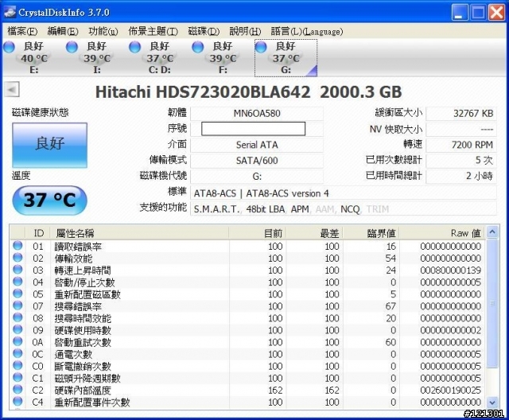Close the CrystalDiskInfo window
This screenshot has width=509, height=420.
496,13
